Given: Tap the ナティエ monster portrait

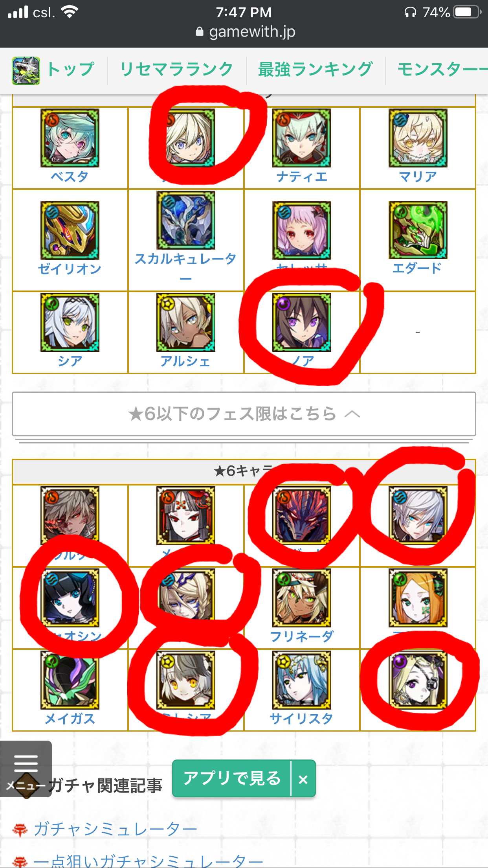Looking at the screenshot, I should click(x=302, y=138).
